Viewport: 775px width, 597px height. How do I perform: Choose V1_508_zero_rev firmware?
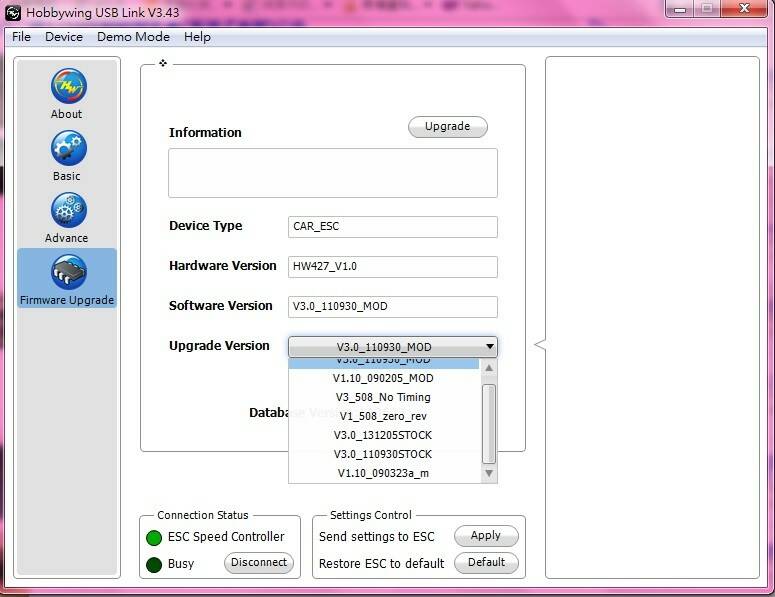point(384,416)
